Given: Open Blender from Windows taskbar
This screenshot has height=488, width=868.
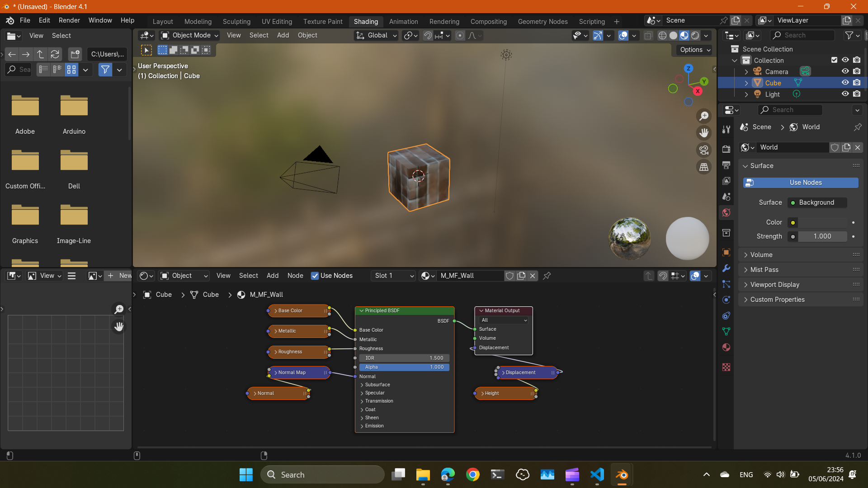Looking at the screenshot, I should tap(622, 475).
